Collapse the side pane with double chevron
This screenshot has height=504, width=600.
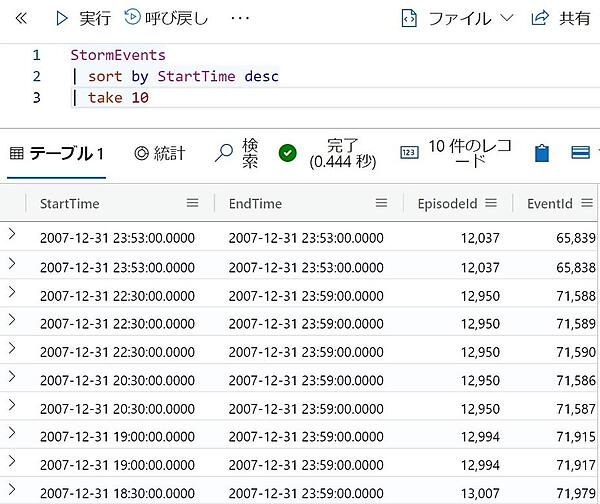coord(21,18)
